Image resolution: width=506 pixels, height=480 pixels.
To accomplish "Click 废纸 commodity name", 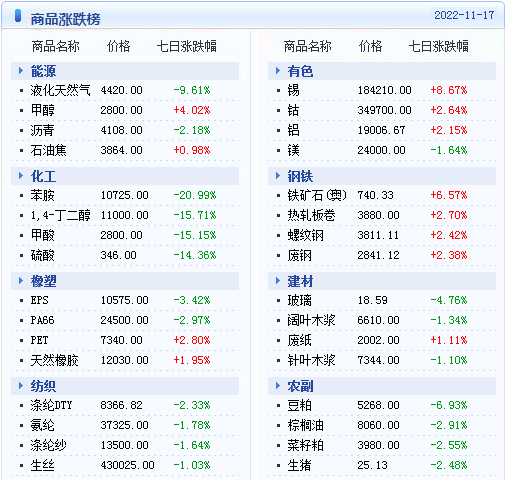I will point(299,340).
